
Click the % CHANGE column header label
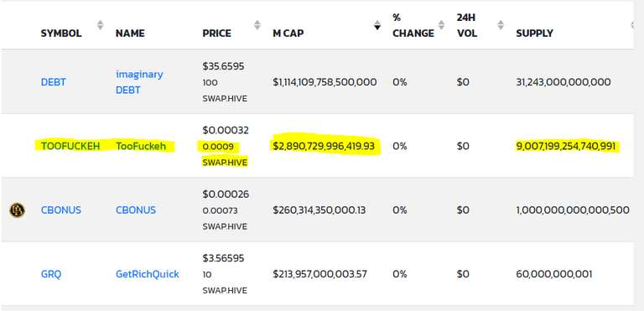[x=413, y=25]
